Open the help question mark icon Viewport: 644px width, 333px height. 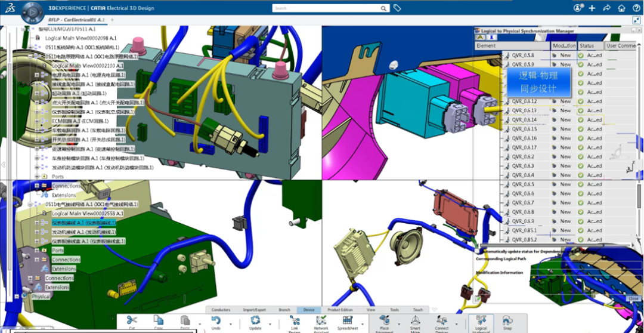coord(636,8)
